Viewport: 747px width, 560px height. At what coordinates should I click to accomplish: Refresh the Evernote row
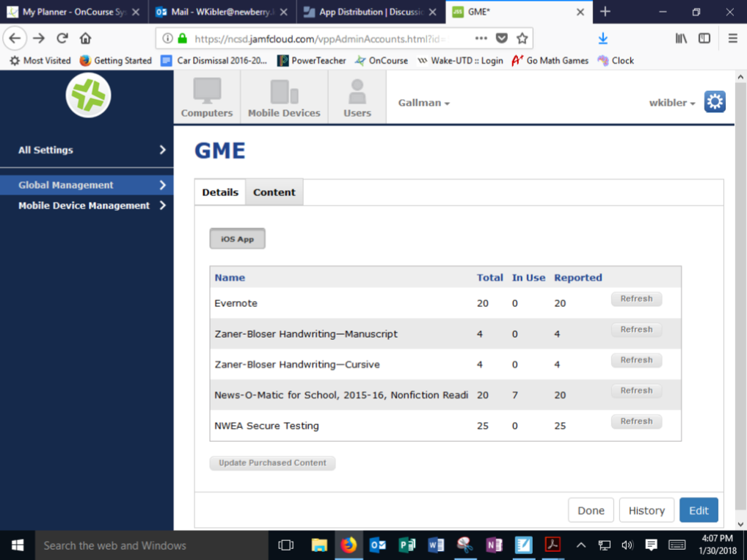(x=636, y=299)
